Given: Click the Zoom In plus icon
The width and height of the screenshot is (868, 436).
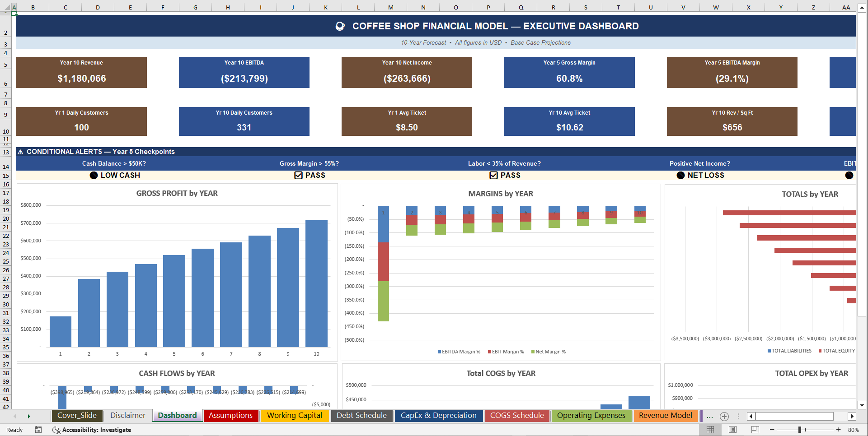Looking at the screenshot, I should tap(839, 430).
